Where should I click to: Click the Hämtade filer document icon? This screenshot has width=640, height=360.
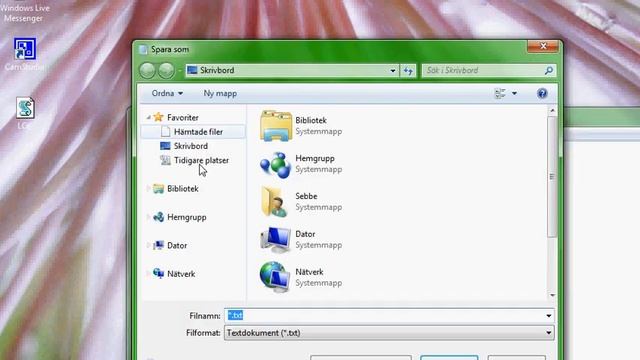pyautogui.click(x=165, y=131)
